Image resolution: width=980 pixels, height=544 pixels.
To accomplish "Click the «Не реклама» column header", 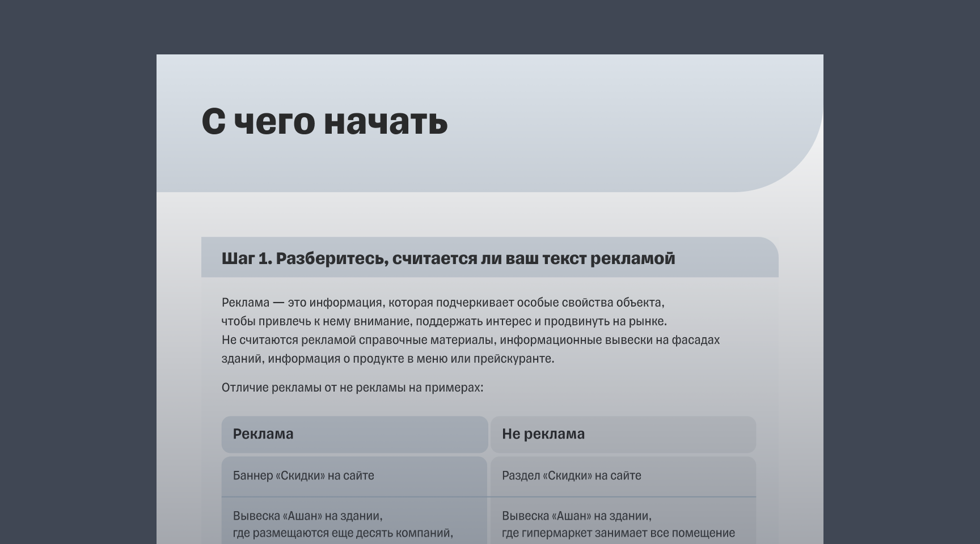I will click(543, 434).
